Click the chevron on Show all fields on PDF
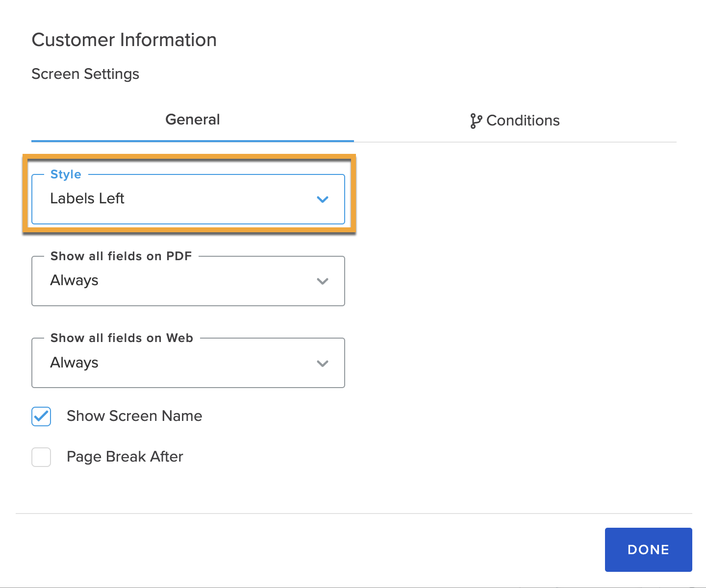The height and width of the screenshot is (588, 706). (x=323, y=281)
